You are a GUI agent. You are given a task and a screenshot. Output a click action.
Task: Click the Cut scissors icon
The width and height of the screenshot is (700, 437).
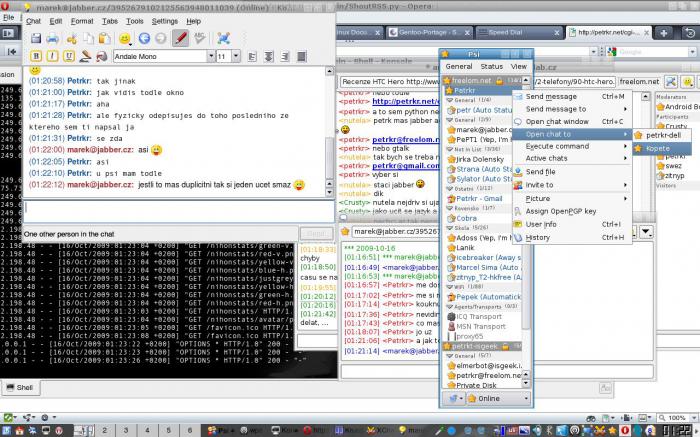(x=71, y=39)
